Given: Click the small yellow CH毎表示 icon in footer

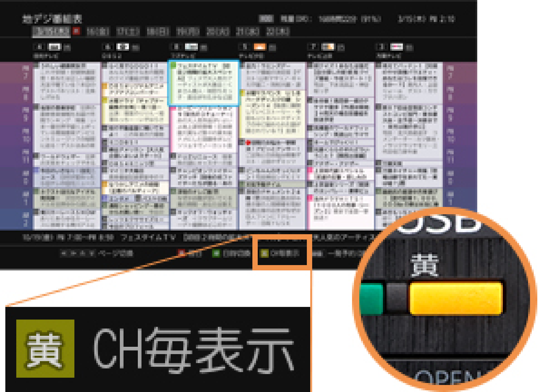Looking at the screenshot, I should click(264, 253).
